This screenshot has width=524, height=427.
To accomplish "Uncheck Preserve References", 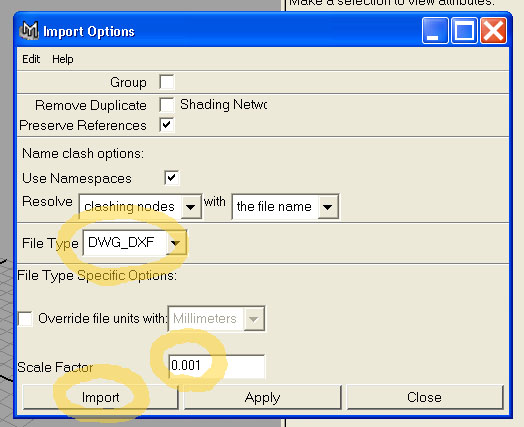I will [x=167, y=125].
